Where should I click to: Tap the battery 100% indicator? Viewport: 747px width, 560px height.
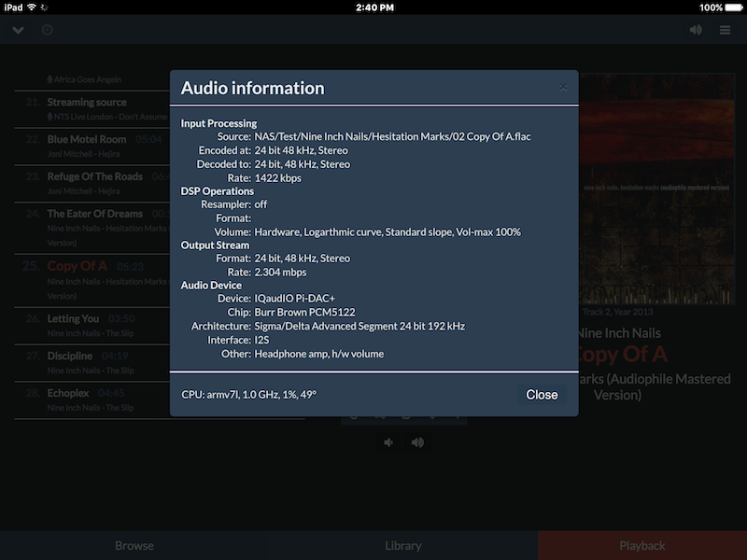(x=721, y=7)
